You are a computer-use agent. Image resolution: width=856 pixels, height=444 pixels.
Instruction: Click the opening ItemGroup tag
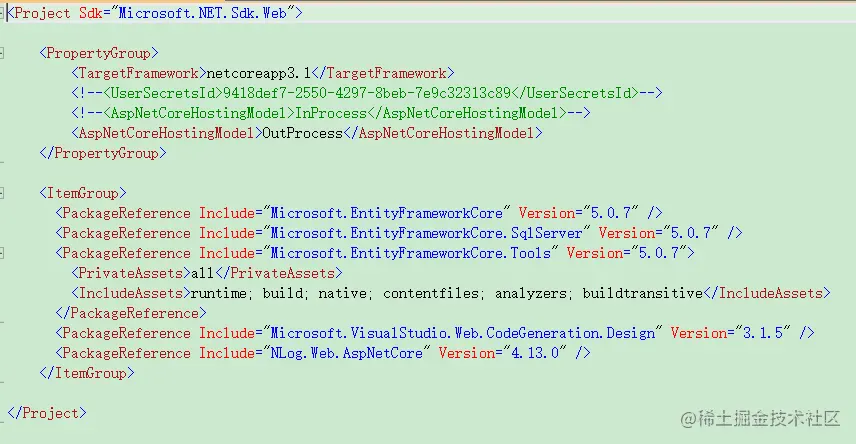pos(82,193)
